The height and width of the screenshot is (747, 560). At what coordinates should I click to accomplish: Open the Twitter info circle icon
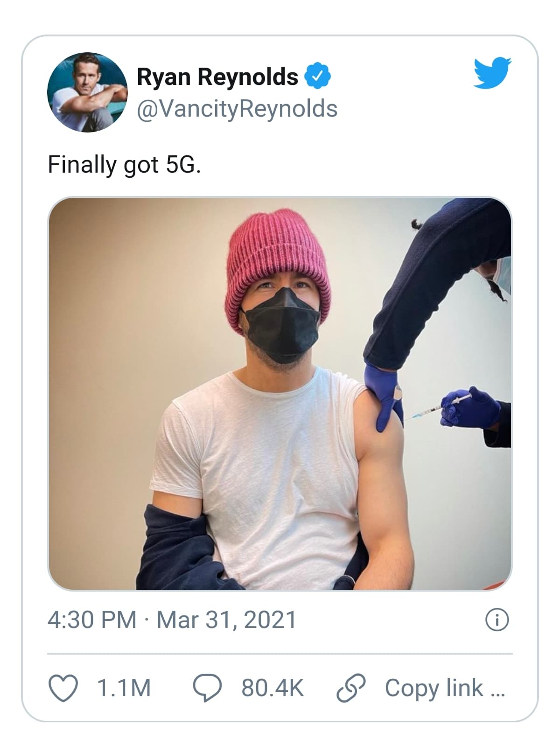pyautogui.click(x=497, y=620)
